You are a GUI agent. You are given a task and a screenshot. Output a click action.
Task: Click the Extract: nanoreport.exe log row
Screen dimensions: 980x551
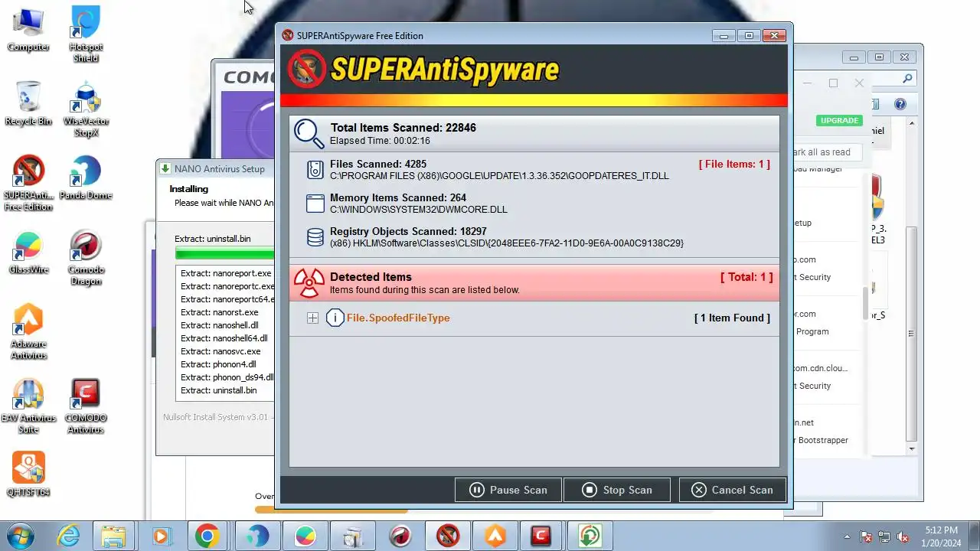point(226,273)
